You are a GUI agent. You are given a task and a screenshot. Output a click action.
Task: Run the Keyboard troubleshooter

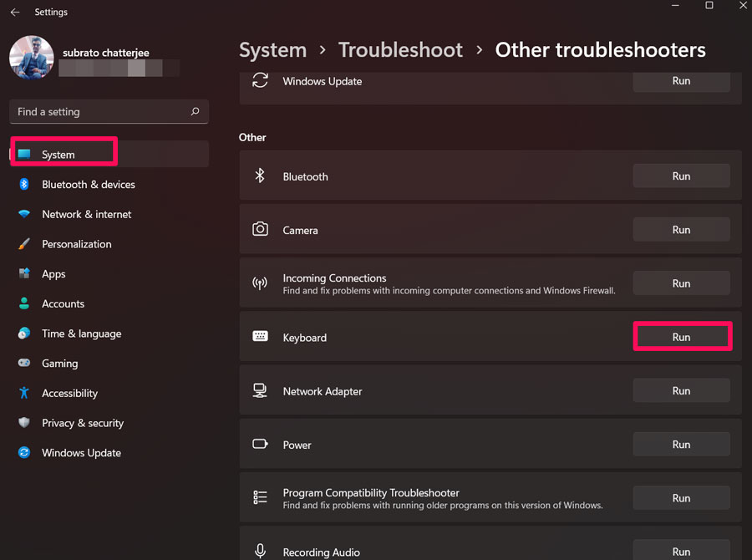(x=682, y=337)
